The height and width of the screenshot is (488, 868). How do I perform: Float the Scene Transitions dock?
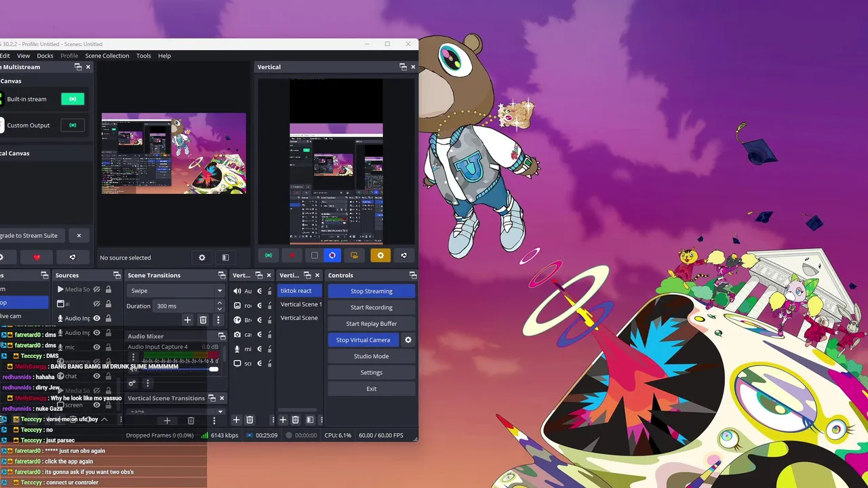(x=222, y=275)
